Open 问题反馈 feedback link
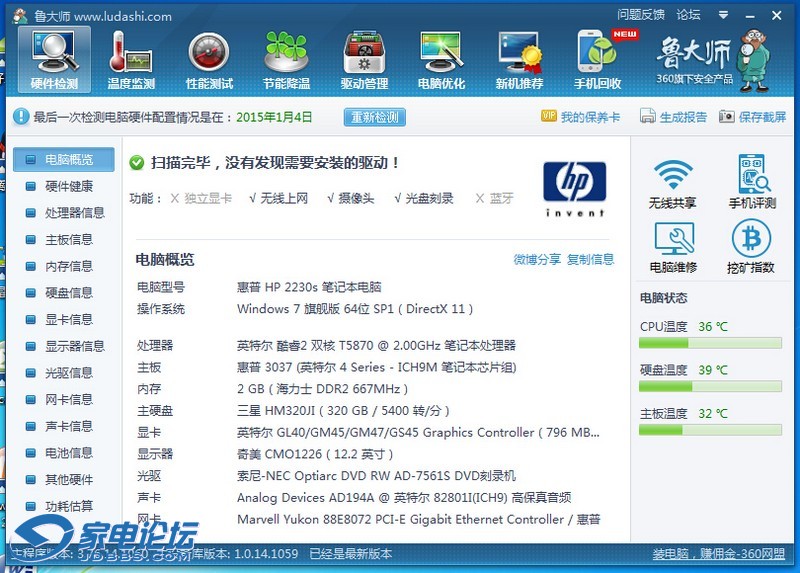The width and height of the screenshot is (800, 573). pyautogui.click(x=641, y=15)
